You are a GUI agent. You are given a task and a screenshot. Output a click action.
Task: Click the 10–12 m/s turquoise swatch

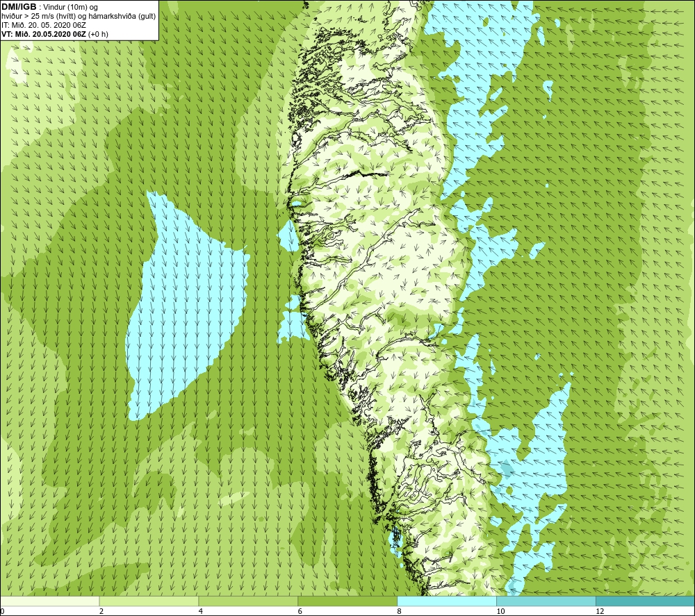[546, 601]
